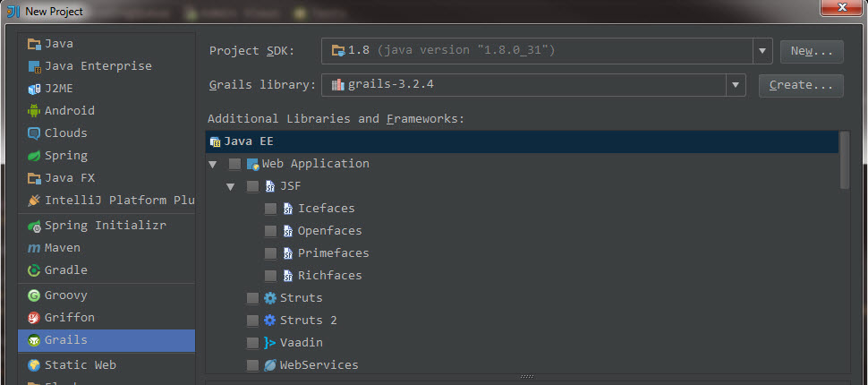Select the Android robot icon
Screen dimensions: 868x385
point(34,111)
